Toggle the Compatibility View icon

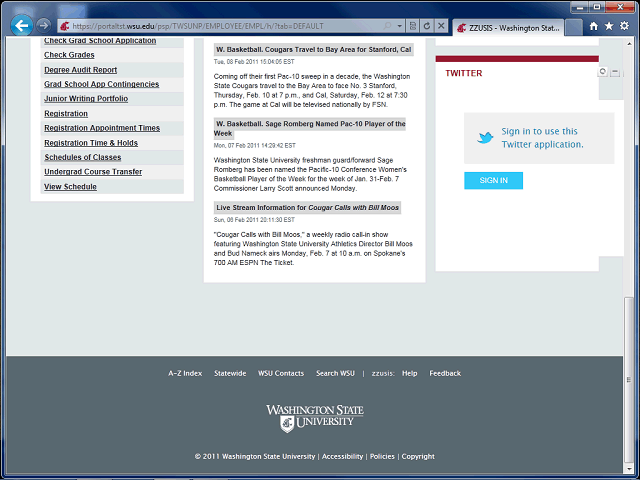(413, 26)
